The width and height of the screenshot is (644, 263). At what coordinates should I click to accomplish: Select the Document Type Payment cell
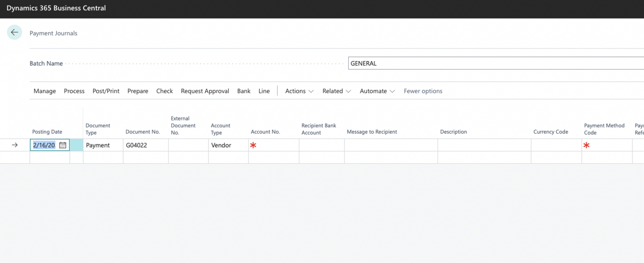103,145
